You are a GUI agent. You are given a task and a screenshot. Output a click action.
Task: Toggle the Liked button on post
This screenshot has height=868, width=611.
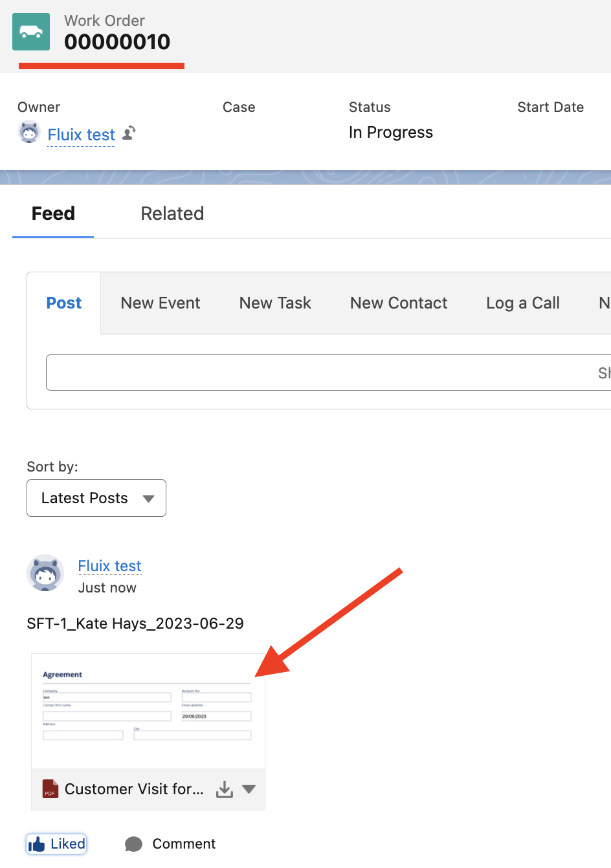click(x=56, y=844)
